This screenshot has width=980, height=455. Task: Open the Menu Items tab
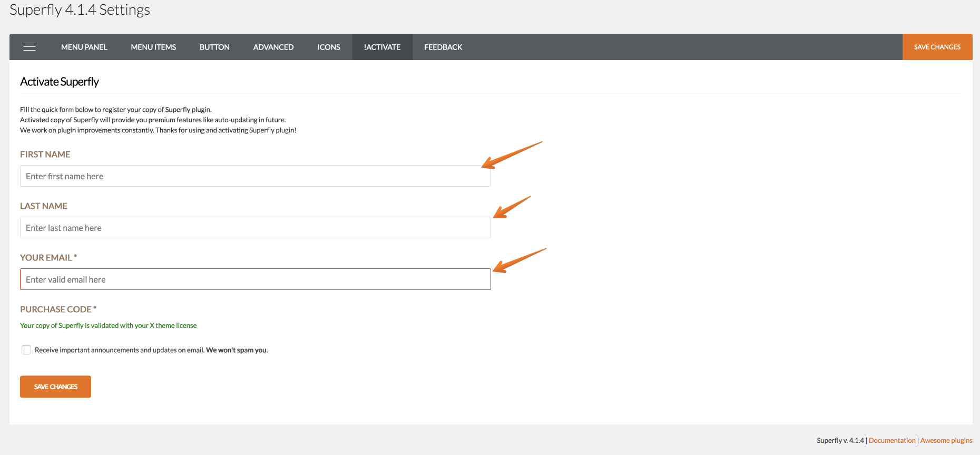(x=153, y=47)
